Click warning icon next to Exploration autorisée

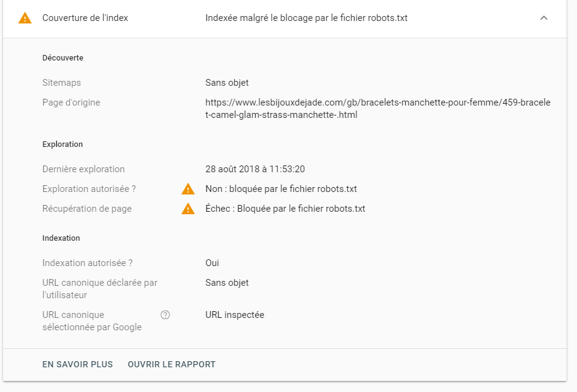pyautogui.click(x=188, y=189)
